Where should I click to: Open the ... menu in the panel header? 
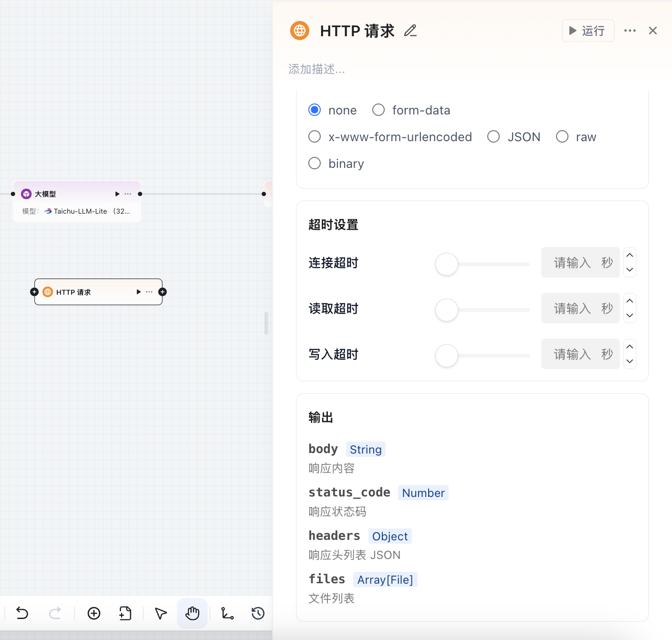pyautogui.click(x=630, y=31)
